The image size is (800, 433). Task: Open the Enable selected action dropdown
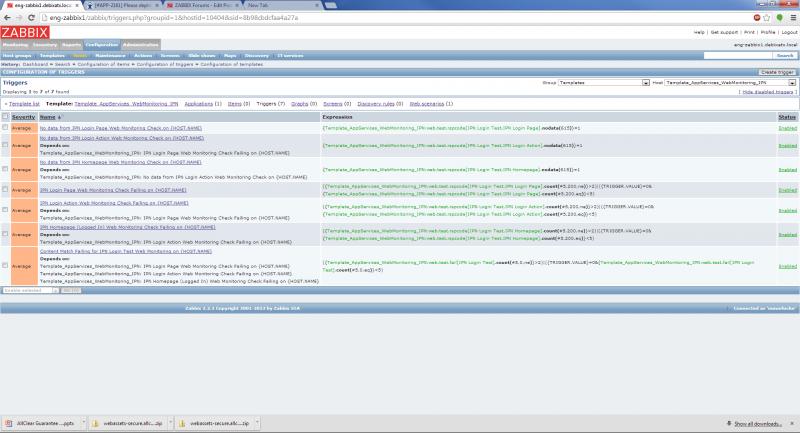pos(30,290)
